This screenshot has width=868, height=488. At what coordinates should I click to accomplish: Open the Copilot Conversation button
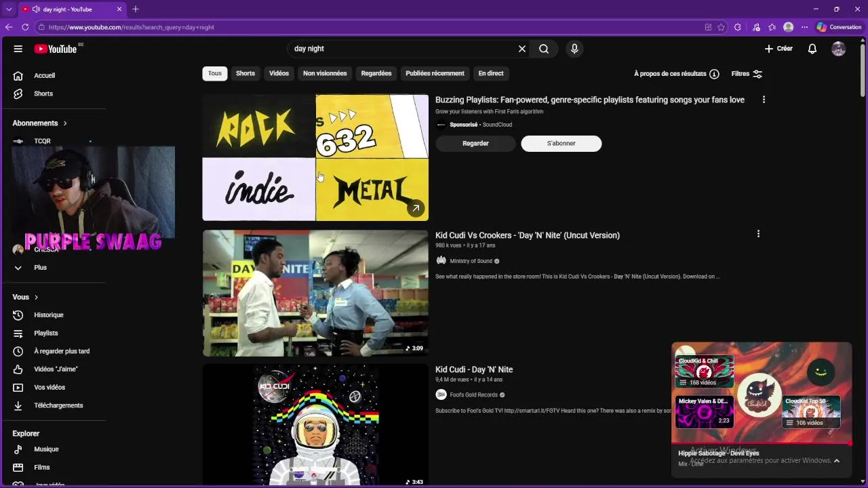pyautogui.click(x=839, y=27)
